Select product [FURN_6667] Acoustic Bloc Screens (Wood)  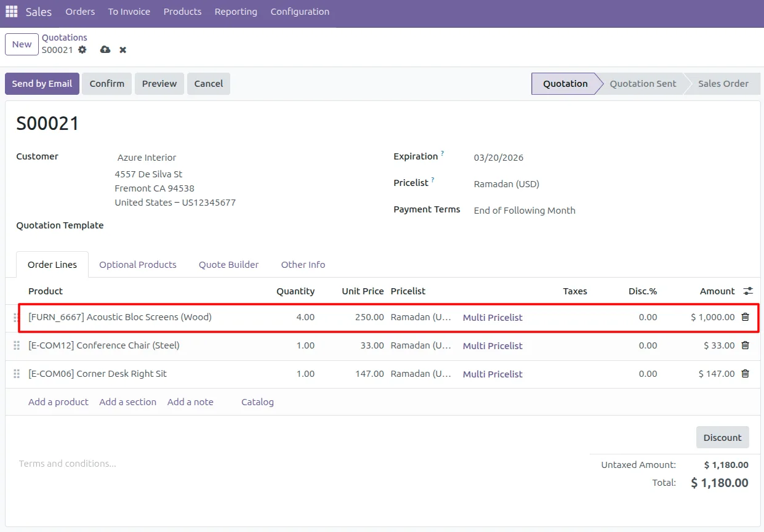120,317
